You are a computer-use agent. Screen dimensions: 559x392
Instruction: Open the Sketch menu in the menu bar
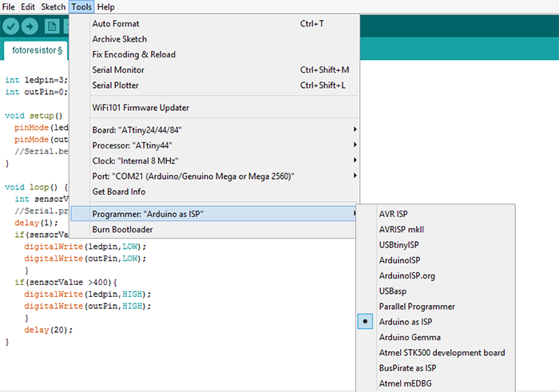click(54, 6)
